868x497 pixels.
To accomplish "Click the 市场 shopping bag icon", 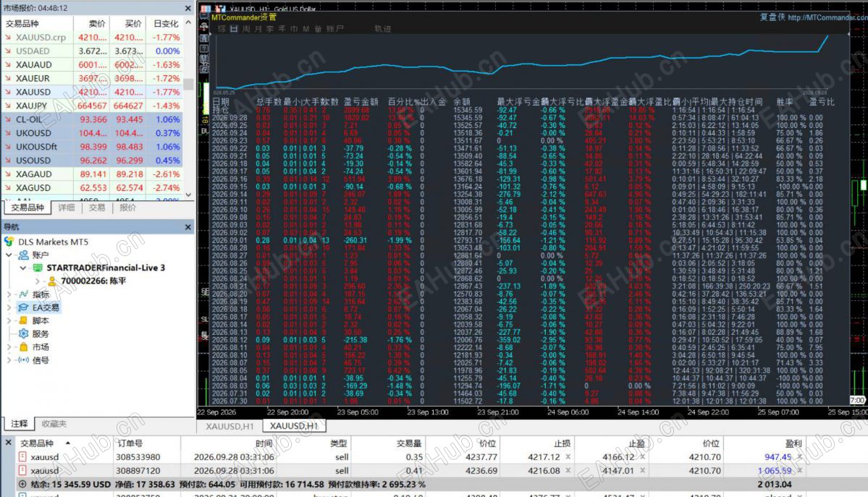I will 23,347.
